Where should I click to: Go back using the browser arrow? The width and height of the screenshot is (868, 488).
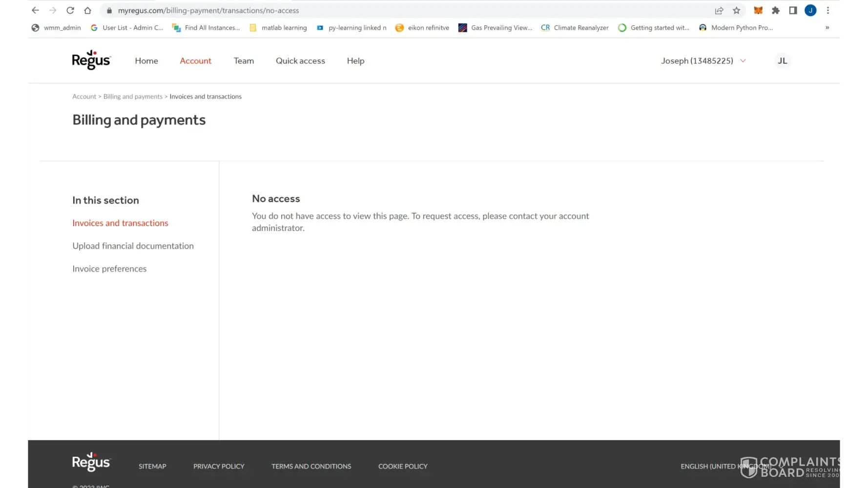(35, 10)
